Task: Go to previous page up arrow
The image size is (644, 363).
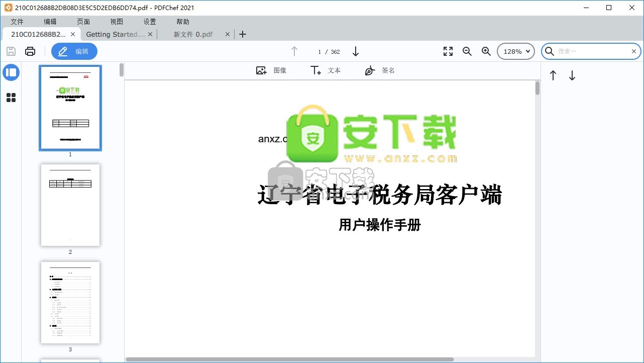Action: tap(294, 51)
